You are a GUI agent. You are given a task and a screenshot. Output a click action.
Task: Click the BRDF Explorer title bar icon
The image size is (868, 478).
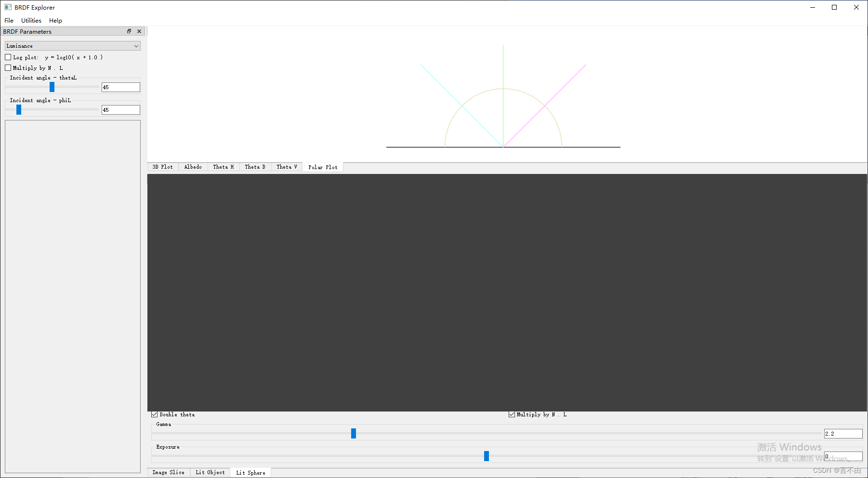tap(7, 7)
